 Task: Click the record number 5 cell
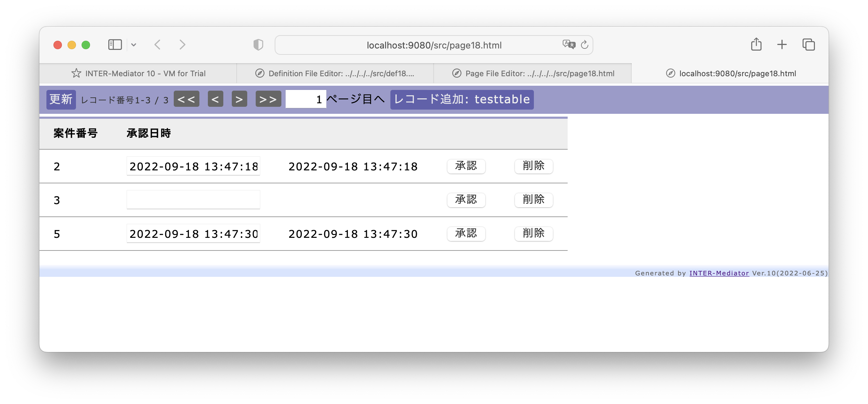point(57,234)
